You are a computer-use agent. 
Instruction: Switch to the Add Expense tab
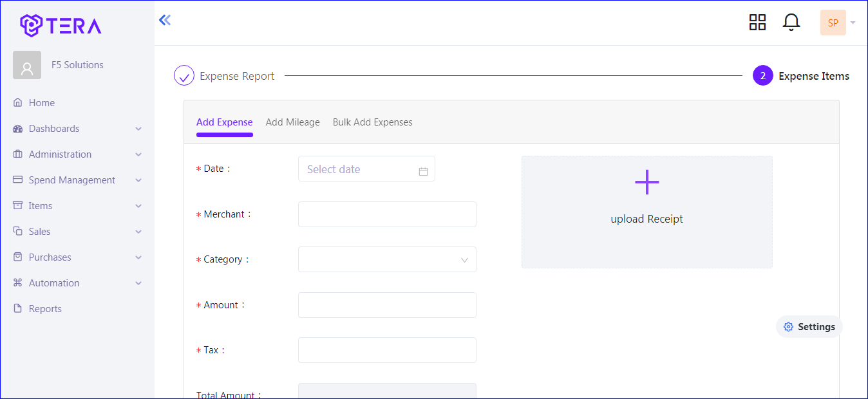(x=225, y=122)
